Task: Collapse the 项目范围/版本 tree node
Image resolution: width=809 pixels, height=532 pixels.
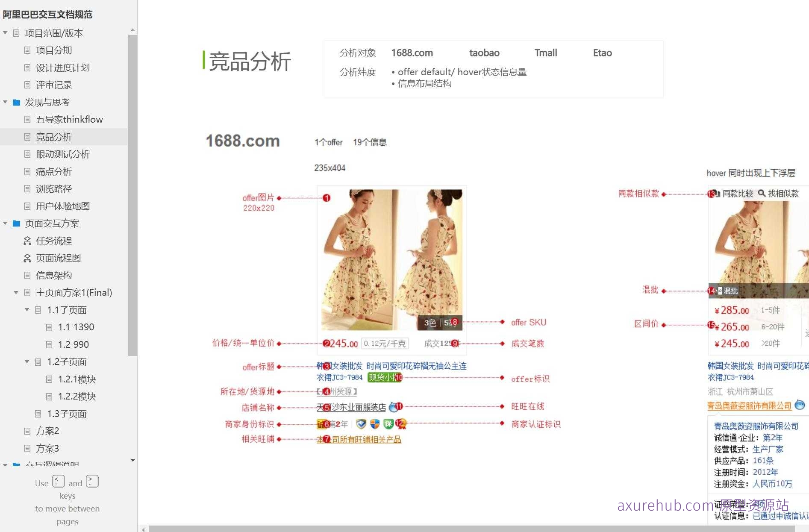Action: click(5, 33)
